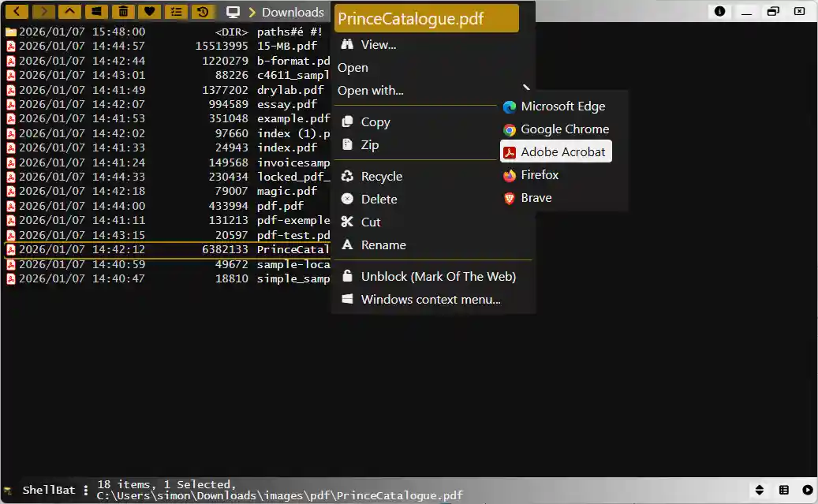Screen dimensions: 818x504
Task: Click the forward navigation arrow icon
Action: 43,12
